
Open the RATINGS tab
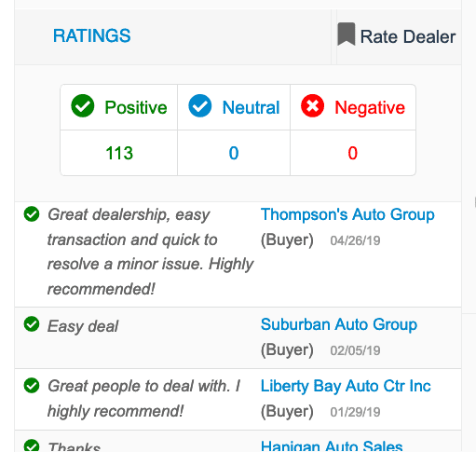click(x=92, y=35)
